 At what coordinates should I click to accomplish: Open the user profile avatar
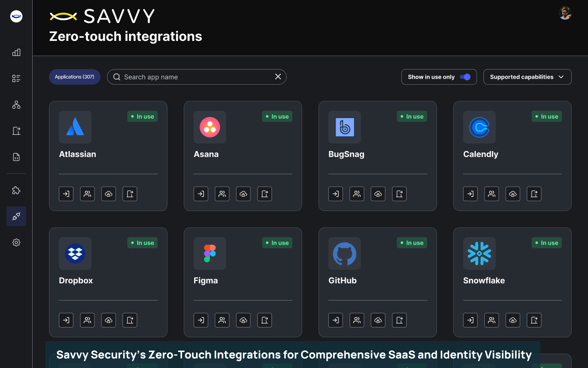(x=565, y=13)
